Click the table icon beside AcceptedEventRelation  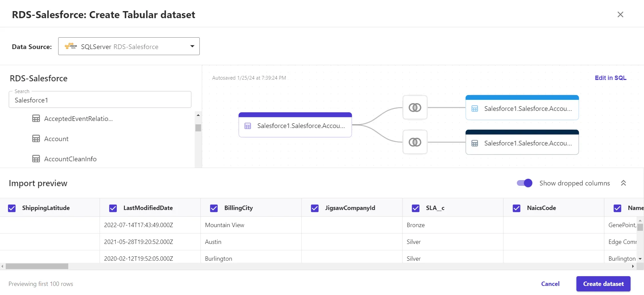pos(36,119)
